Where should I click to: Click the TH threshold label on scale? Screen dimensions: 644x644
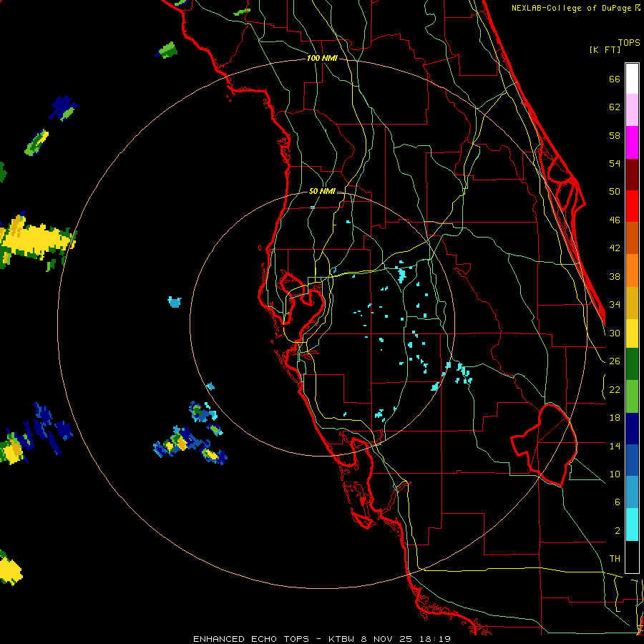615,559
